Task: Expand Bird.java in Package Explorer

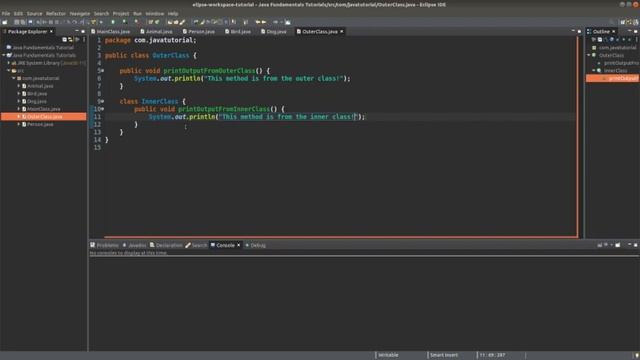Action: [x=18, y=93]
